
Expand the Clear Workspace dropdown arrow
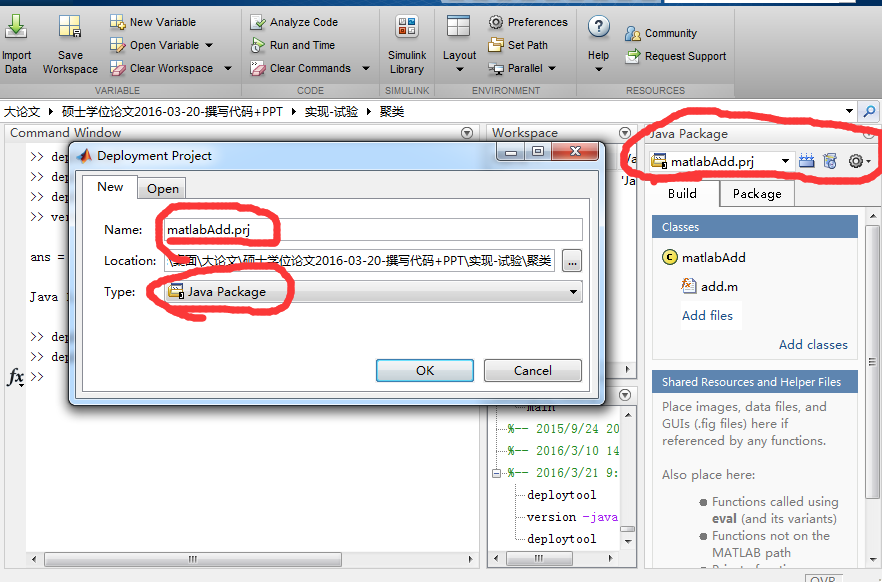click(x=228, y=68)
